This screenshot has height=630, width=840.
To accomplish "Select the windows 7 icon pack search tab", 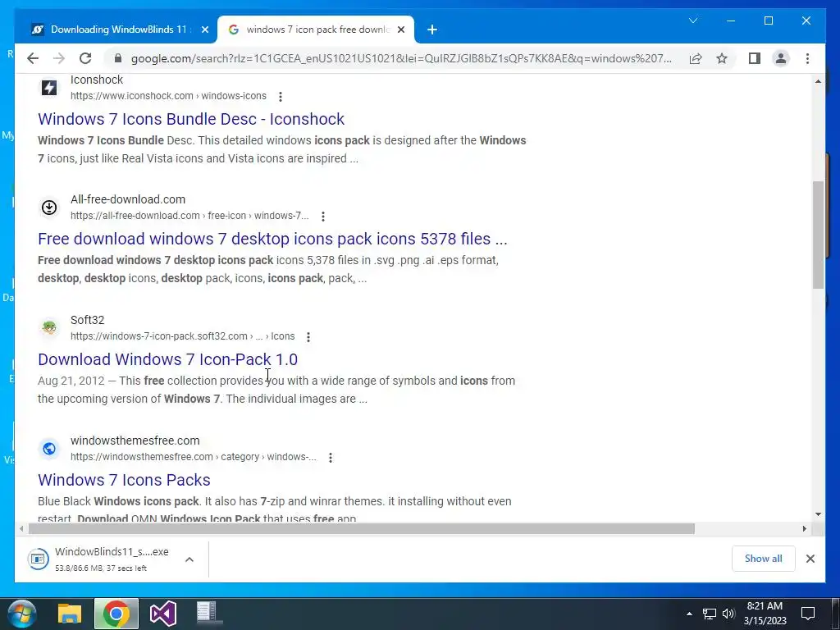I will [x=316, y=30].
